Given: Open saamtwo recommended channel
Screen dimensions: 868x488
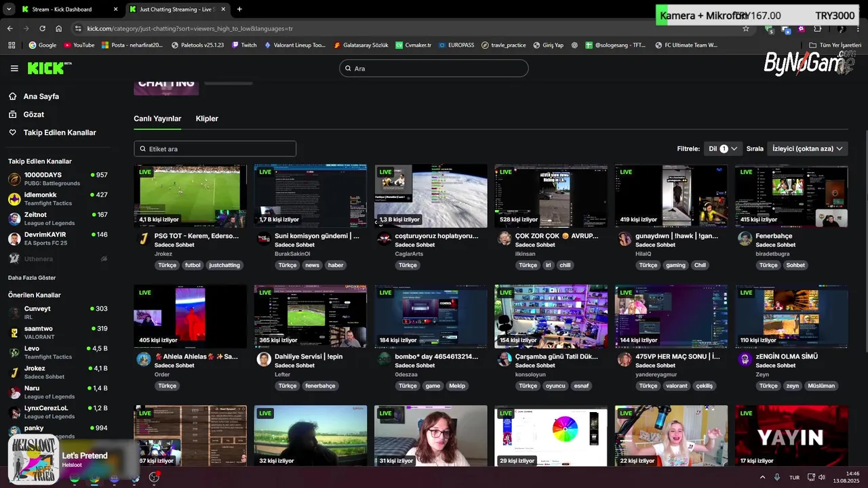Looking at the screenshot, I should [58, 332].
